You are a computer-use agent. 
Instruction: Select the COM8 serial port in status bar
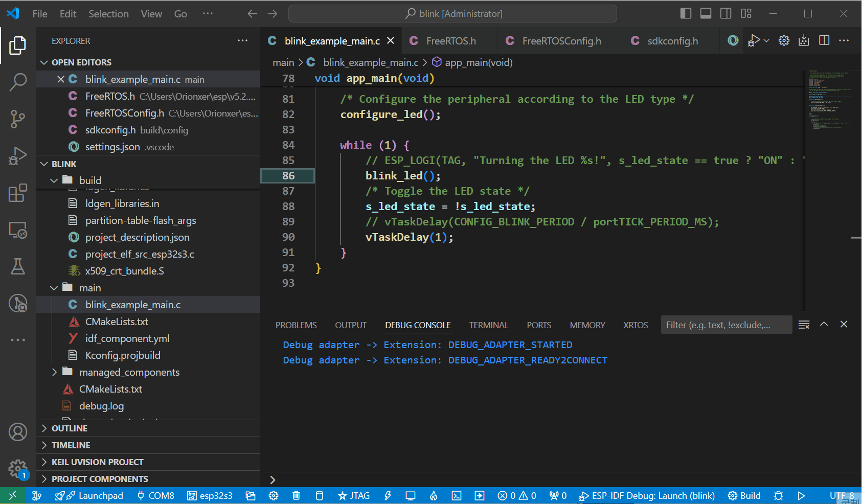pyautogui.click(x=156, y=495)
